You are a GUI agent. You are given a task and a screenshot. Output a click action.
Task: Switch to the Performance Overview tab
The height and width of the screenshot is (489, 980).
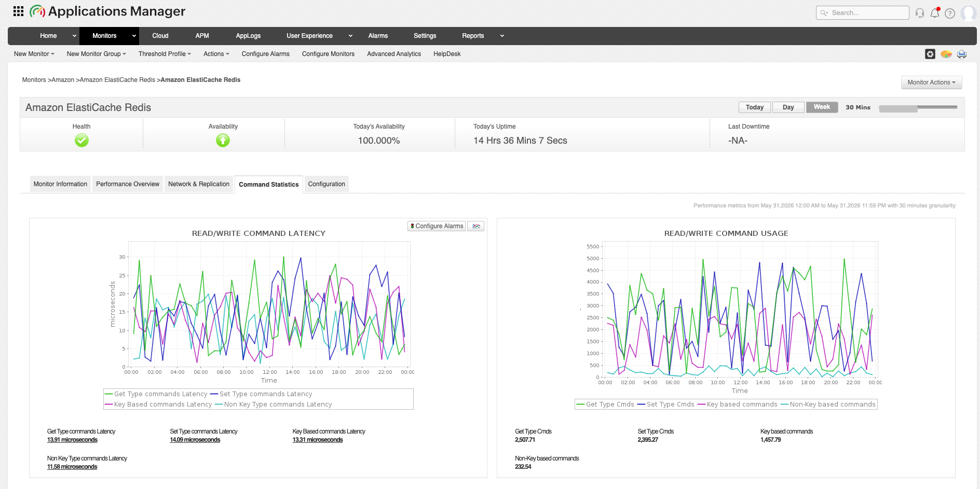(128, 184)
